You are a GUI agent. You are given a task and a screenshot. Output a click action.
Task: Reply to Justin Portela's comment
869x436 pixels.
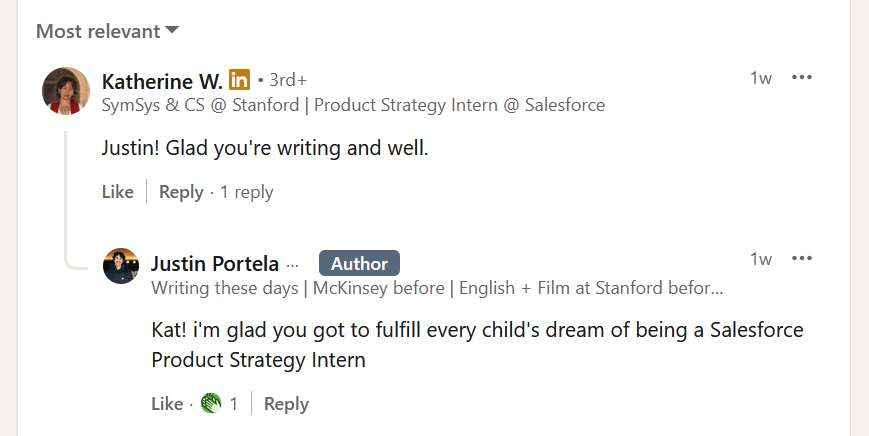point(286,404)
